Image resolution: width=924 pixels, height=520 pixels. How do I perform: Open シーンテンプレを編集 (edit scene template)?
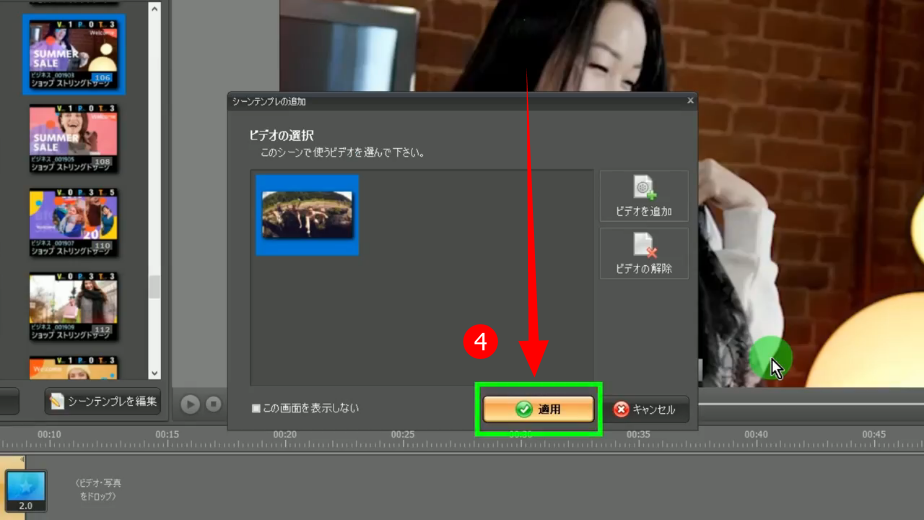pyautogui.click(x=103, y=401)
